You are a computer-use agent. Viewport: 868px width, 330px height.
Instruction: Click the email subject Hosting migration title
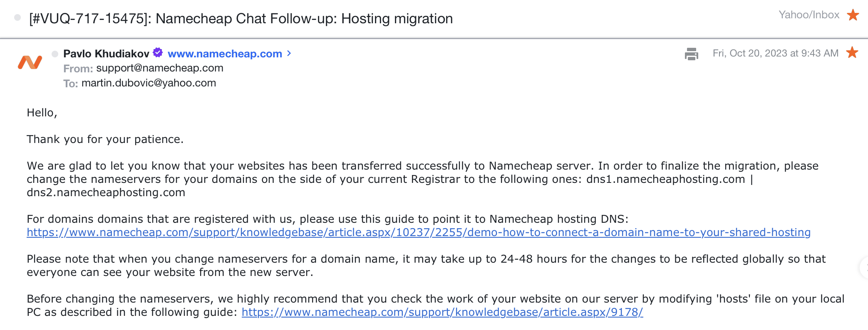click(241, 19)
